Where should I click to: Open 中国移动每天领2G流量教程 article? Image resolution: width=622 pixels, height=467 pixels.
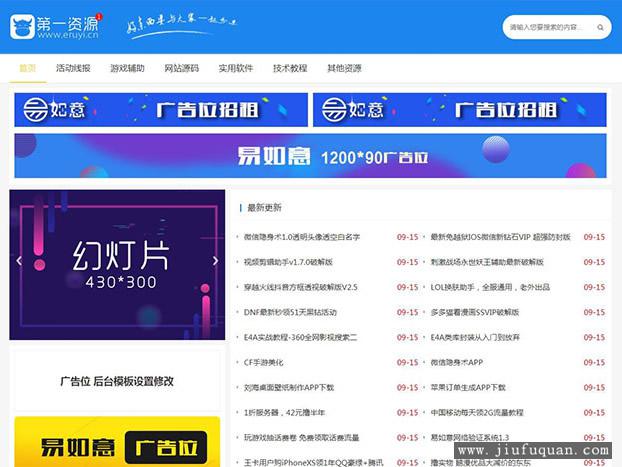(x=477, y=413)
